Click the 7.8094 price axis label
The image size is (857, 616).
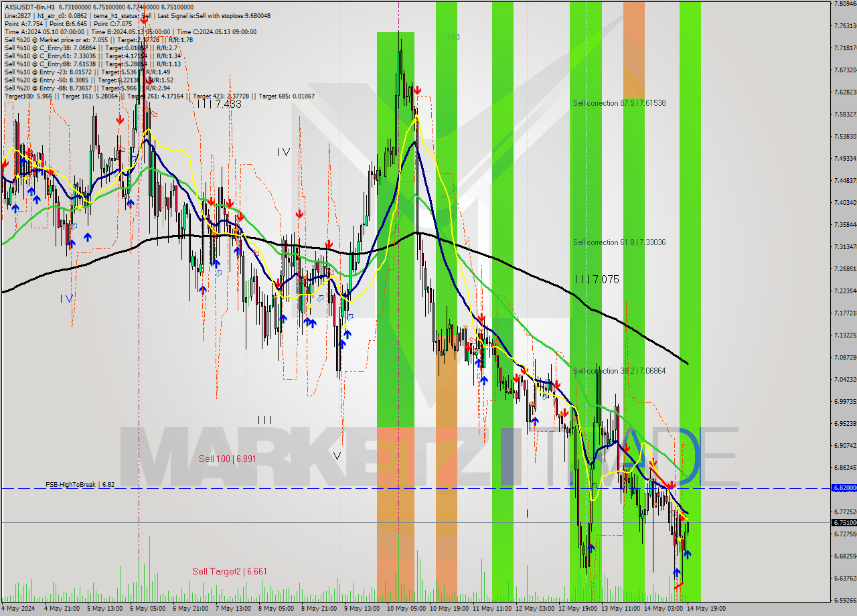[845, 3]
